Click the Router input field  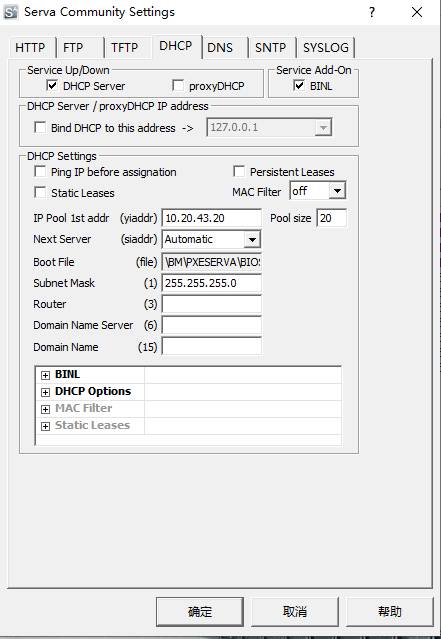[212, 304]
